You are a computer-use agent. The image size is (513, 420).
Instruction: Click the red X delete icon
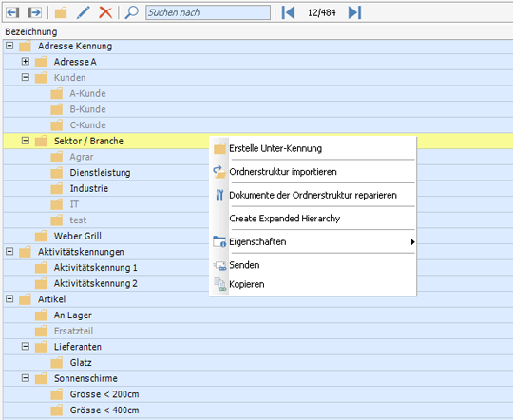coord(105,12)
